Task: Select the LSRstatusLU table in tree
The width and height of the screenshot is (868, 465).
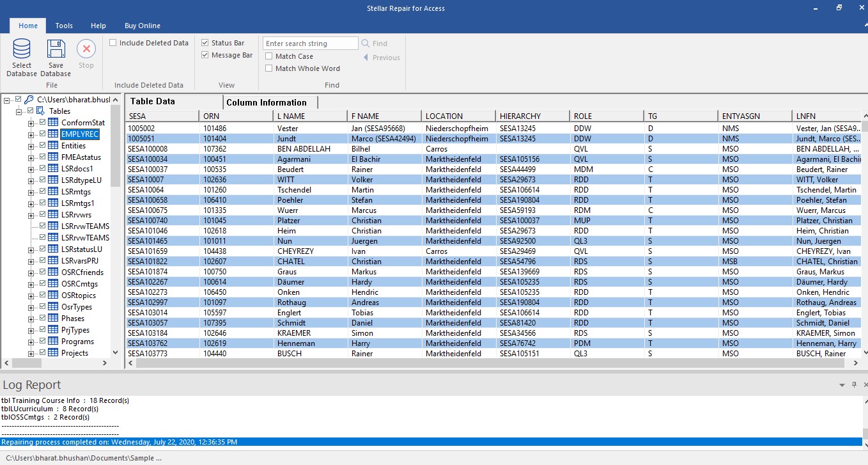Action: 82,249
